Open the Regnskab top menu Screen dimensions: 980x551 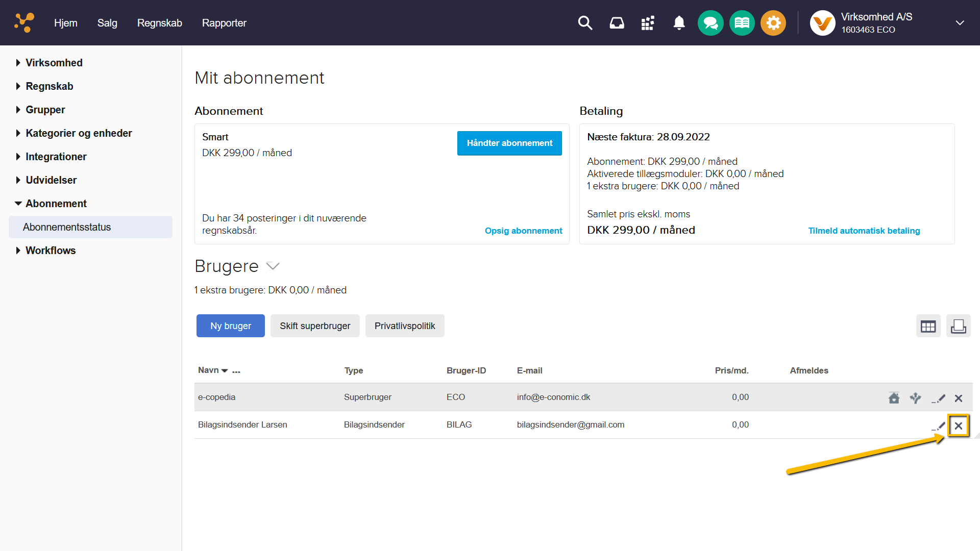coord(159,23)
